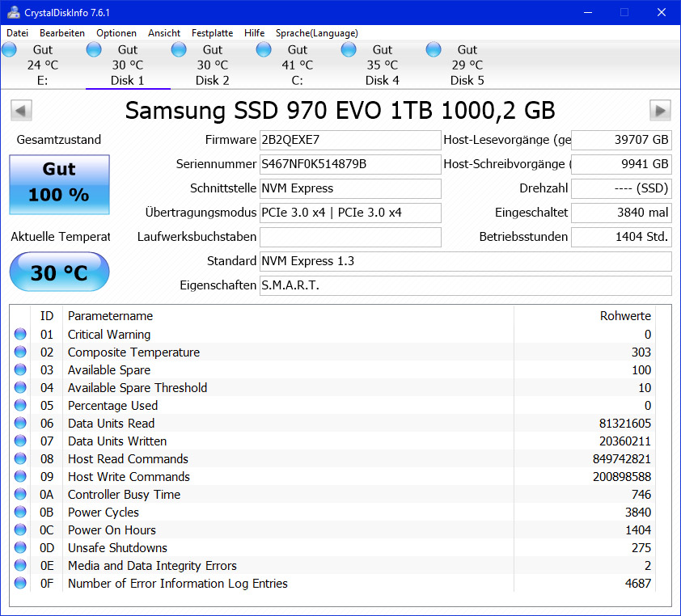
Task: Click the 30 °C temperature display
Action: click(x=58, y=272)
